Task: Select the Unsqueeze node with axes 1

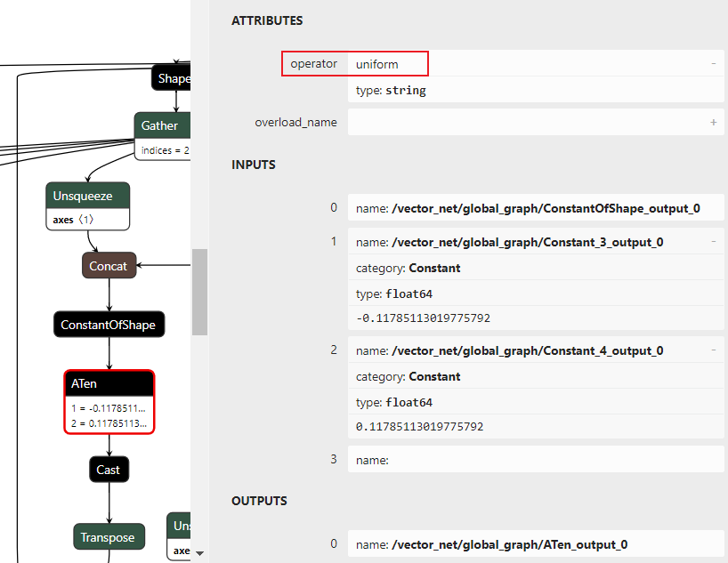Action: (88, 206)
